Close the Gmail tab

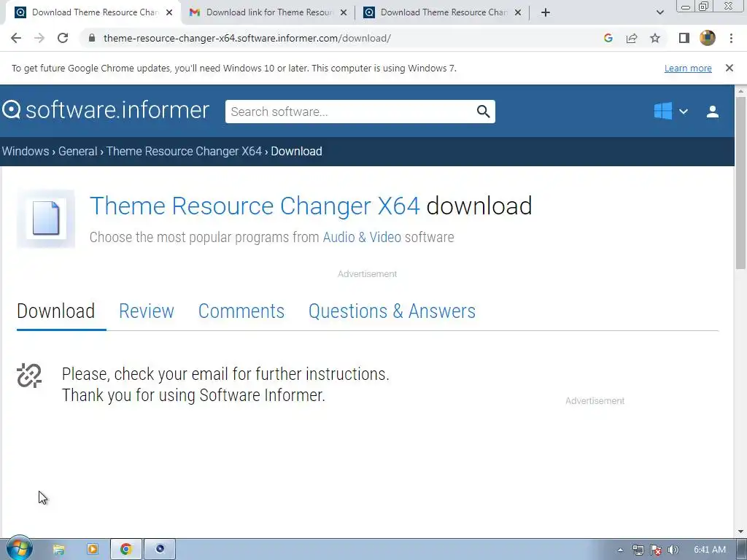(344, 12)
